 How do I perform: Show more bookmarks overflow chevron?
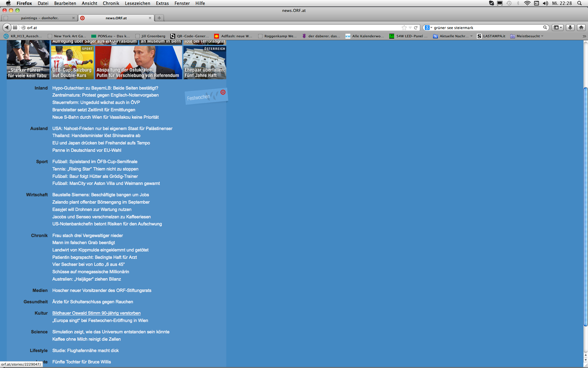click(584, 36)
